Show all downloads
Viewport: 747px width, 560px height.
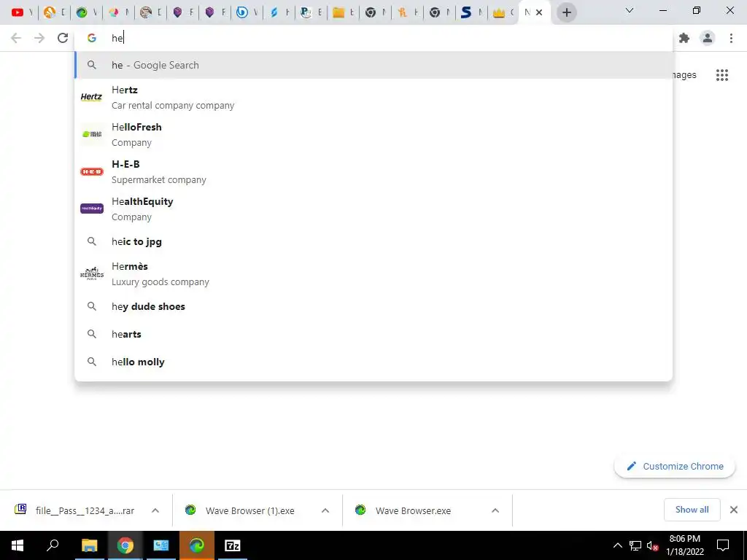click(692, 510)
